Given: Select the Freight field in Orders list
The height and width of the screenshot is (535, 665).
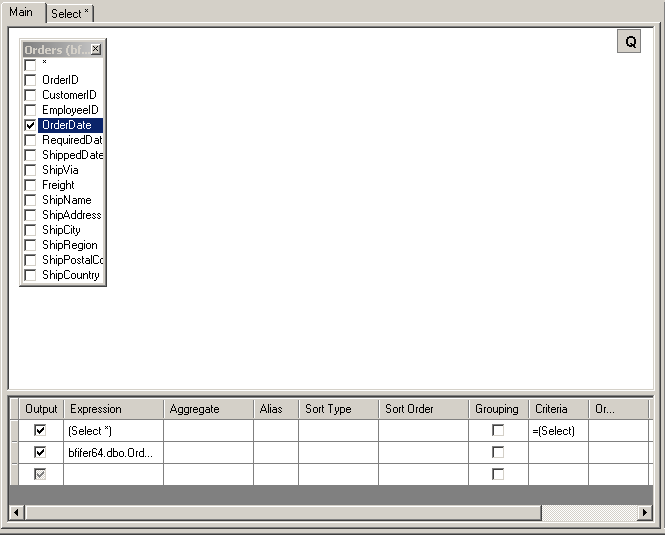Looking at the screenshot, I should point(58,185).
